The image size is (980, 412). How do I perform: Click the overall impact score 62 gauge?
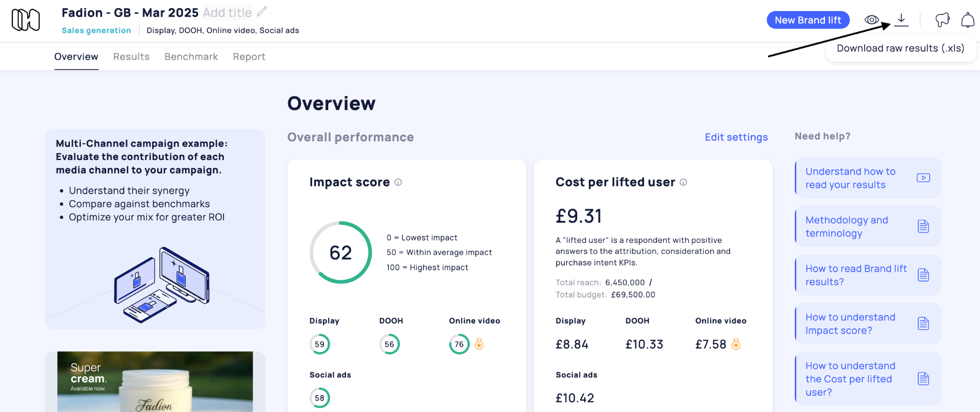pyautogui.click(x=341, y=252)
